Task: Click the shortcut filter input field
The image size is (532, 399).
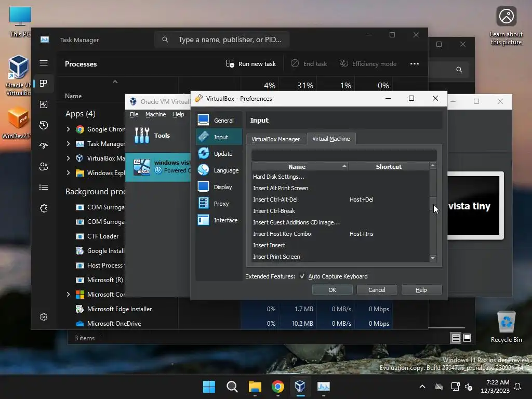Action: 344,155
